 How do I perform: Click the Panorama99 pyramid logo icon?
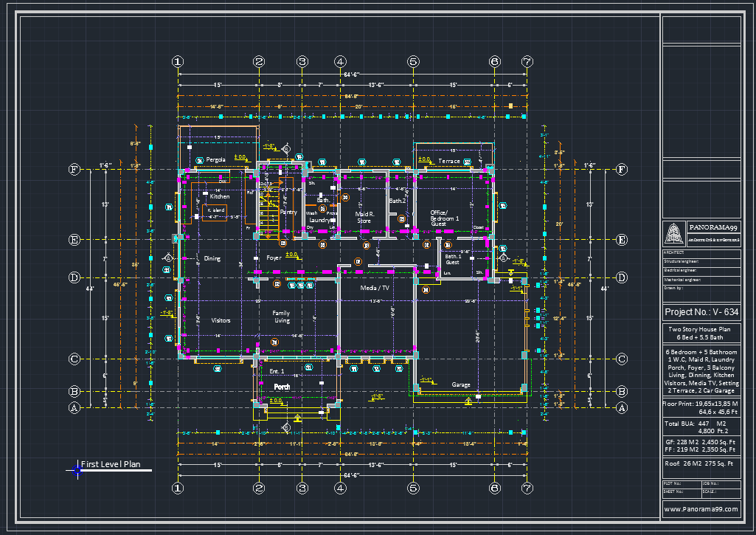(x=674, y=234)
